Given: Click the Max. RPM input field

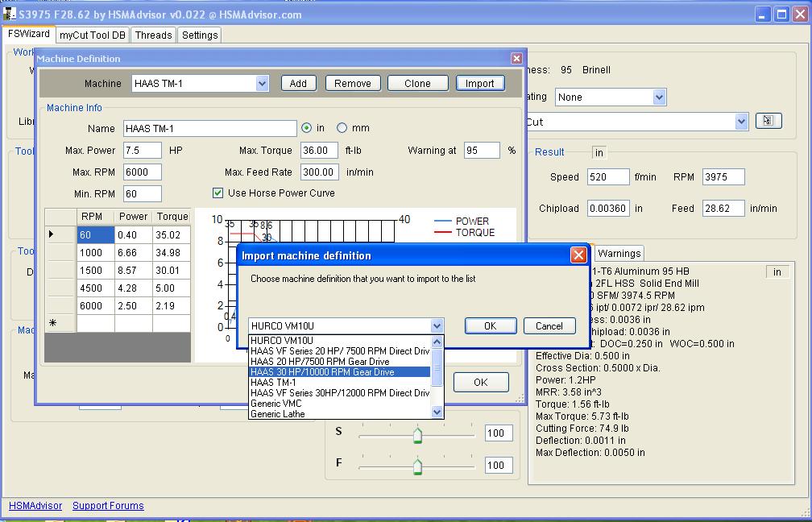Looking at the screenshot, I should [143, 172].
